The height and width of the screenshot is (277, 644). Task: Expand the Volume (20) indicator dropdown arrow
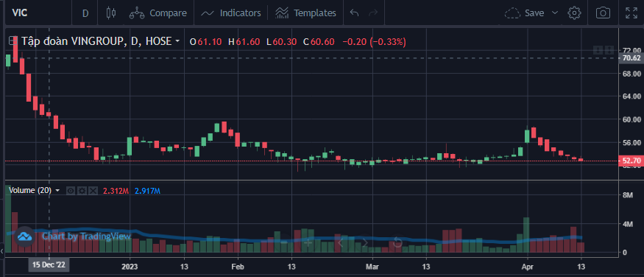[x=57, y=191]
